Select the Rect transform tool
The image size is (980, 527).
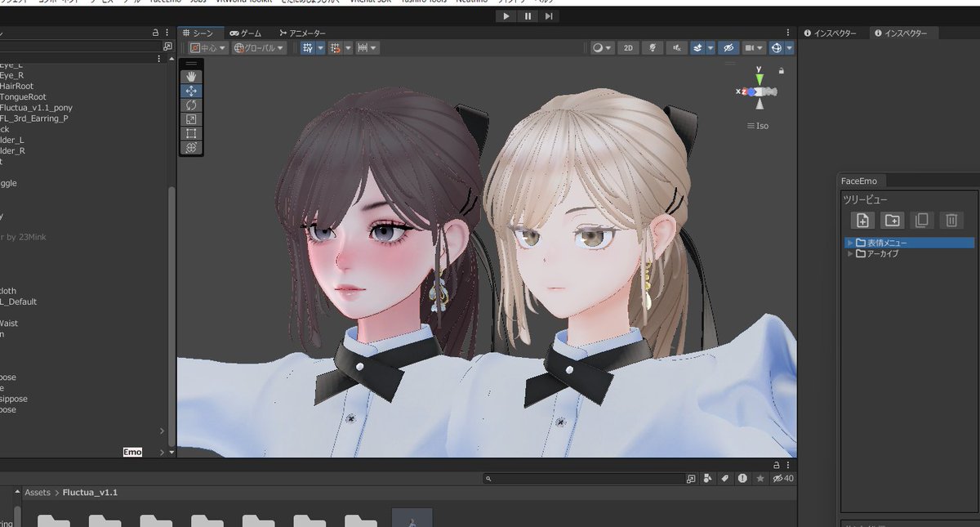pos(192,133)
